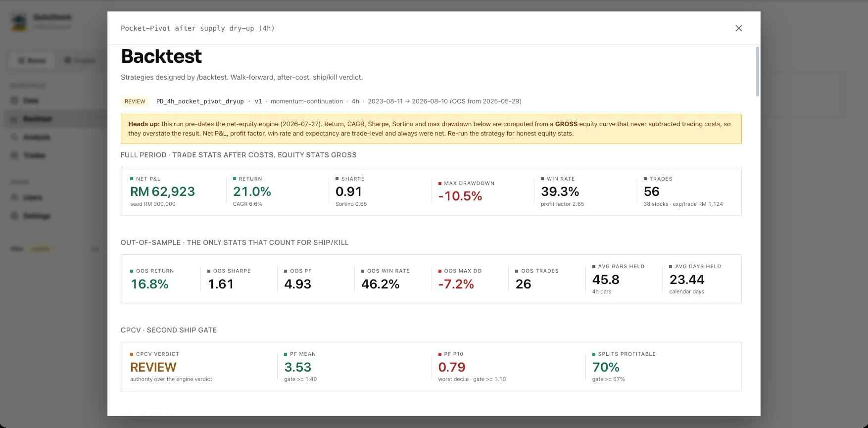
Task: Click the dialog title 'Pocket-Pivot after supply dry-up (4h)'
Action: pyautogui.click(x=197, y=28)
